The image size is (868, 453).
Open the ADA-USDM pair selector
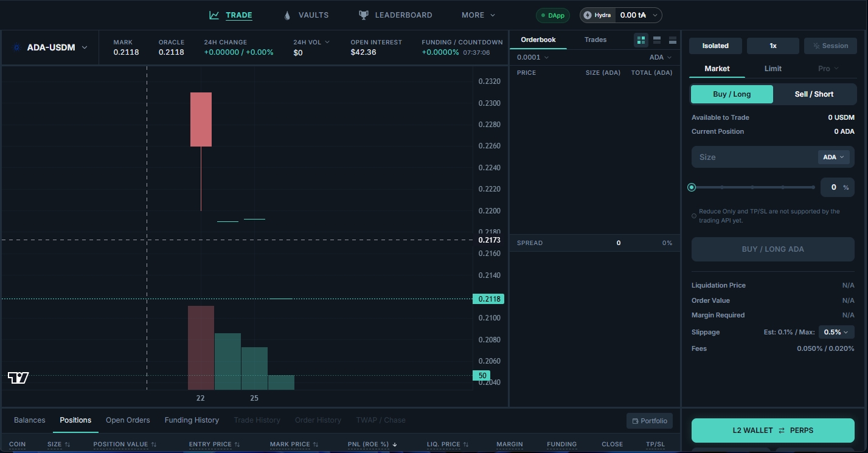[x=50, y=47]
